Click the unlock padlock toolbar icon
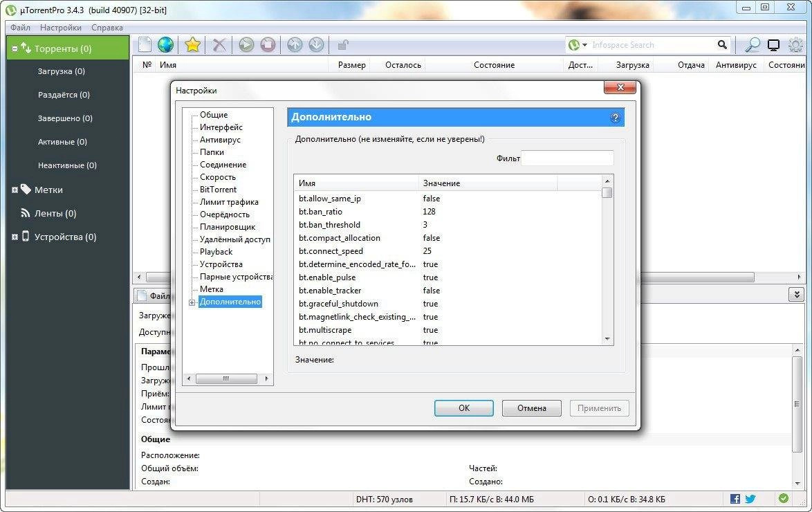 (342, 45)
